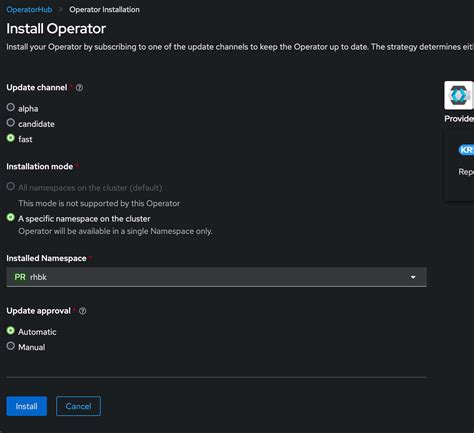The width and height of the screenshot is (474, 433).
Task: Click the Operator Installation breadcrumb item
Action: (104, 9)
